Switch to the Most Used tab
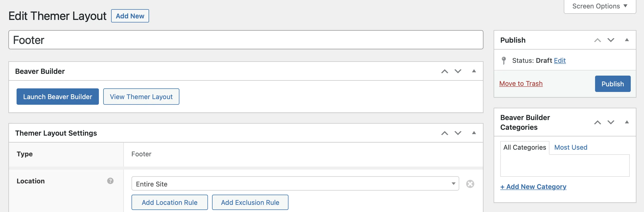The height and width of the screenshot is (212, 644). [x=571, y=147]
